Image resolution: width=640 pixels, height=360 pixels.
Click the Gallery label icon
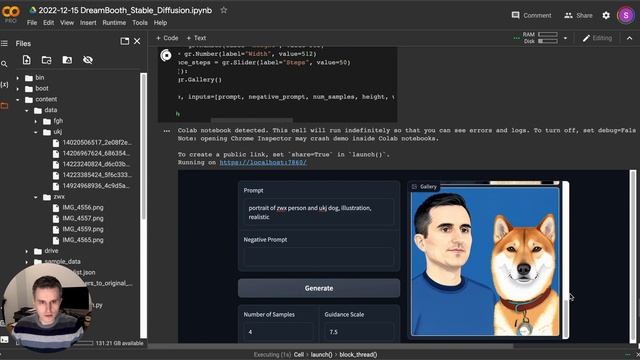tap(414, 187)
